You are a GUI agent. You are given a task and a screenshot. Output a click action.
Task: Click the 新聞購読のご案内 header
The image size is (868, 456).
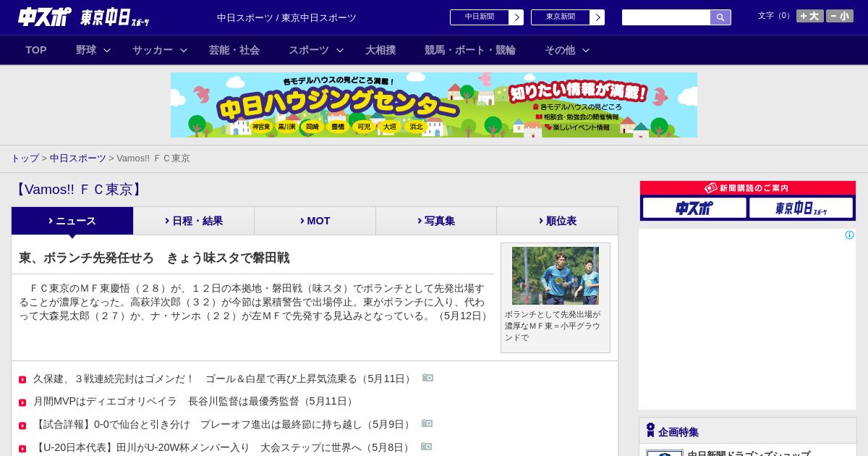[x=748, y=187]
